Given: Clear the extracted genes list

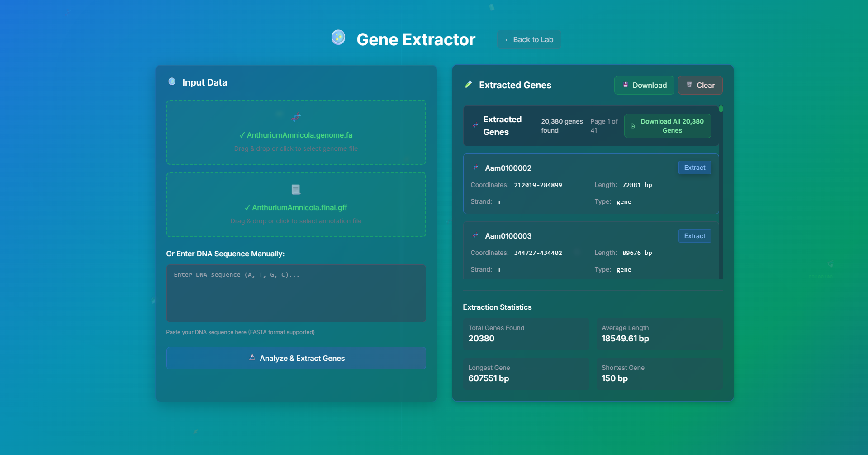Looking at the screenshot, I should (700, 85).
